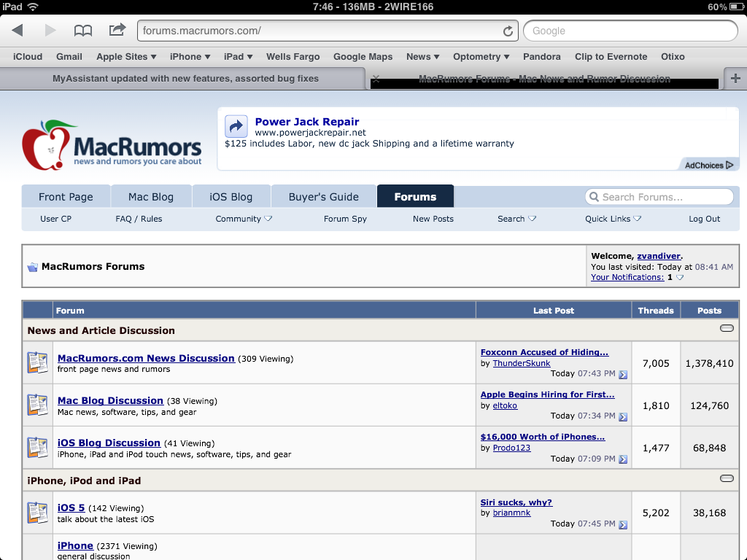747x560 pixels.
Task: Open the Quick Links dropdown
Action: pos(613,219)
